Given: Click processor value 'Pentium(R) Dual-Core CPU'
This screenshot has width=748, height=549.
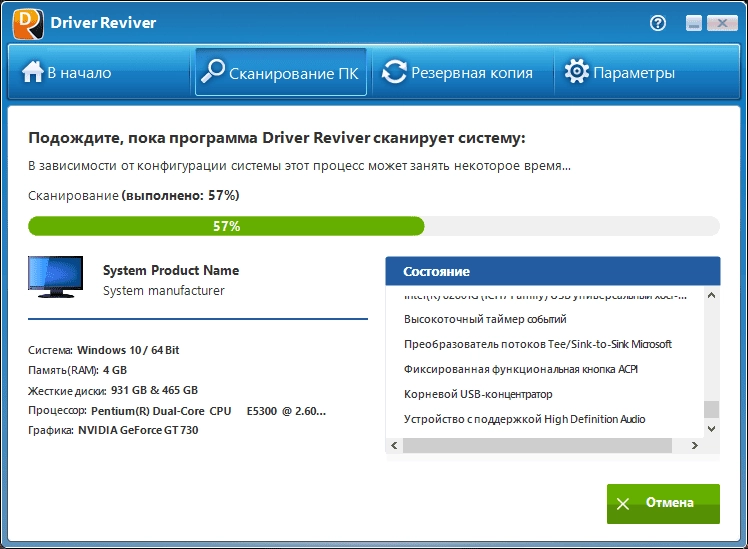Looking at the screenshot, I should 161,411.
